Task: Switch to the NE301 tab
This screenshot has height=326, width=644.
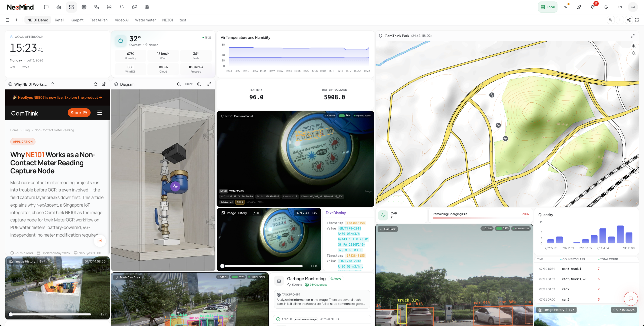Action: (168, 20)
